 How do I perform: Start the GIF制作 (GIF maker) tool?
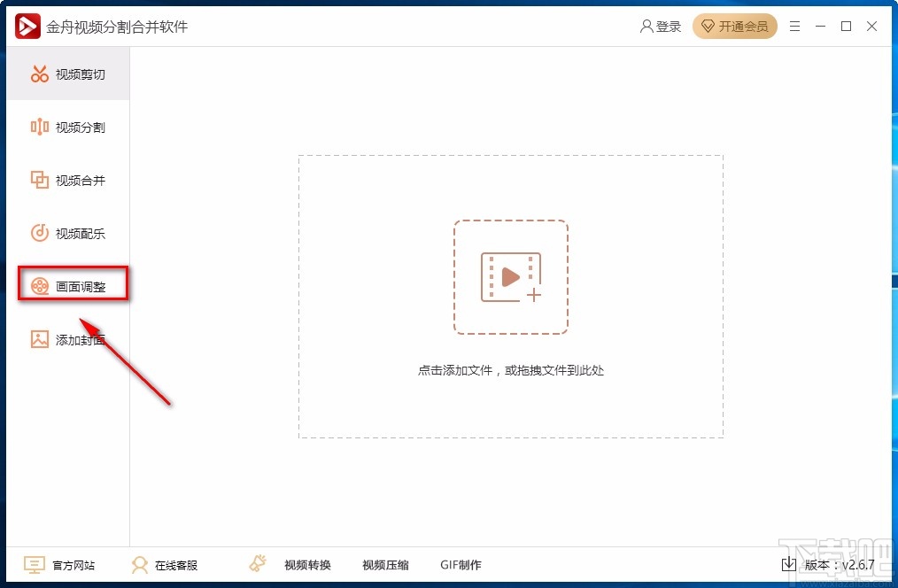461,564
